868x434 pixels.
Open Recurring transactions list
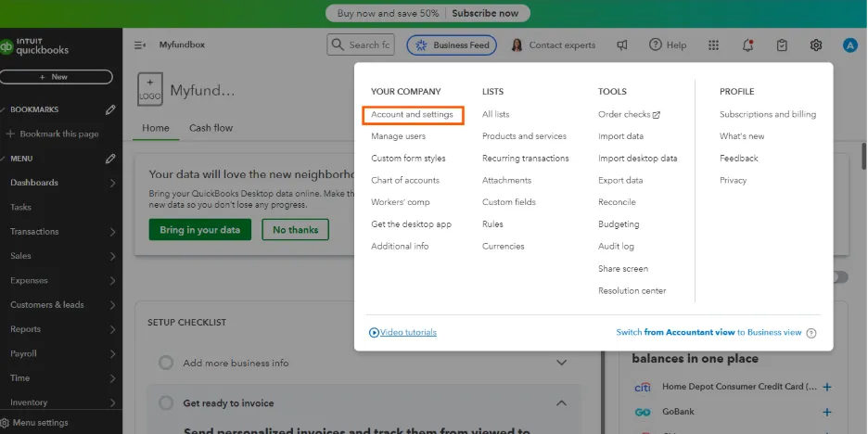pyautogui.click(x=525, y=159)
